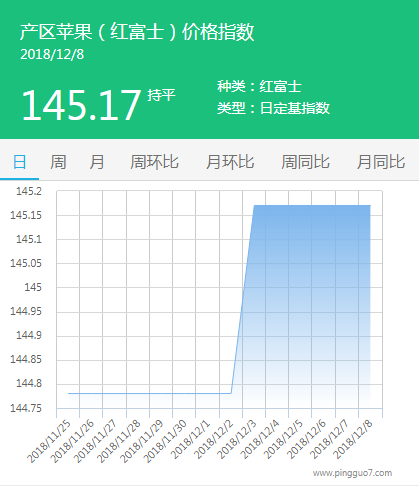Open the 月同比 tab
419x486 pixels.
coord(381,162)
